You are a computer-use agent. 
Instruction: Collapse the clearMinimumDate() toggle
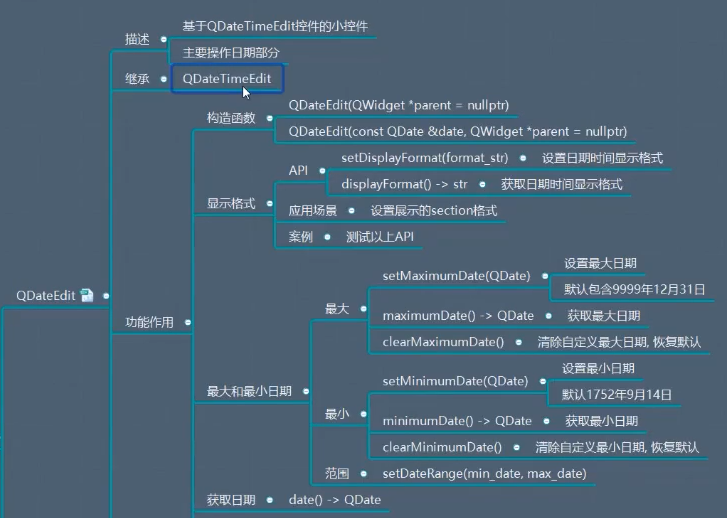click(x=517, y=448)
